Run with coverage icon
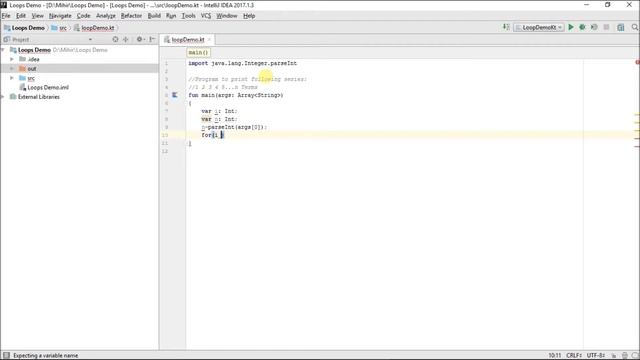The height and width of the screenshot is (360, 640). click(594, 27)
